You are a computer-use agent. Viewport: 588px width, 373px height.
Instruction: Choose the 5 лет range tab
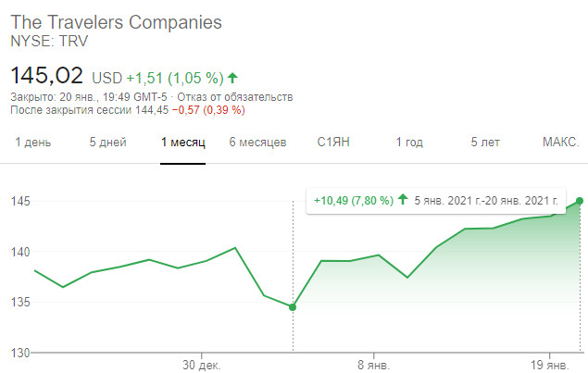484,143
